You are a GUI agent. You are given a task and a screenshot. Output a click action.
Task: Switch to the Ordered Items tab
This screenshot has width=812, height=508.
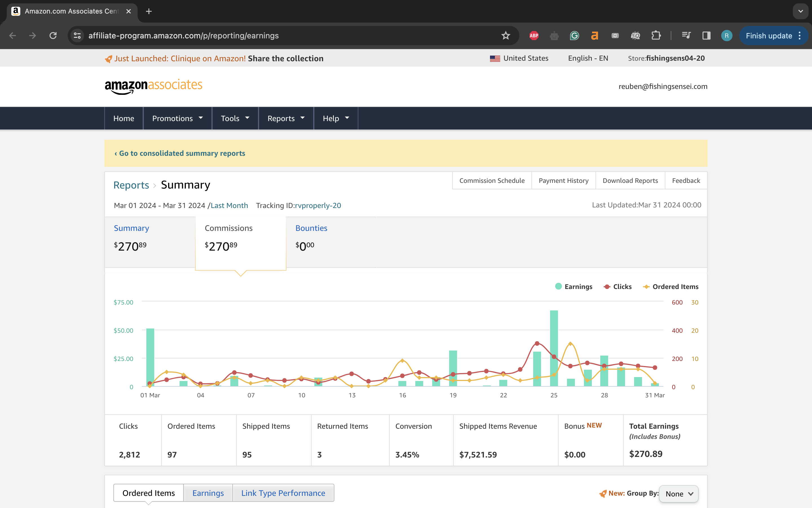point(148,493)
